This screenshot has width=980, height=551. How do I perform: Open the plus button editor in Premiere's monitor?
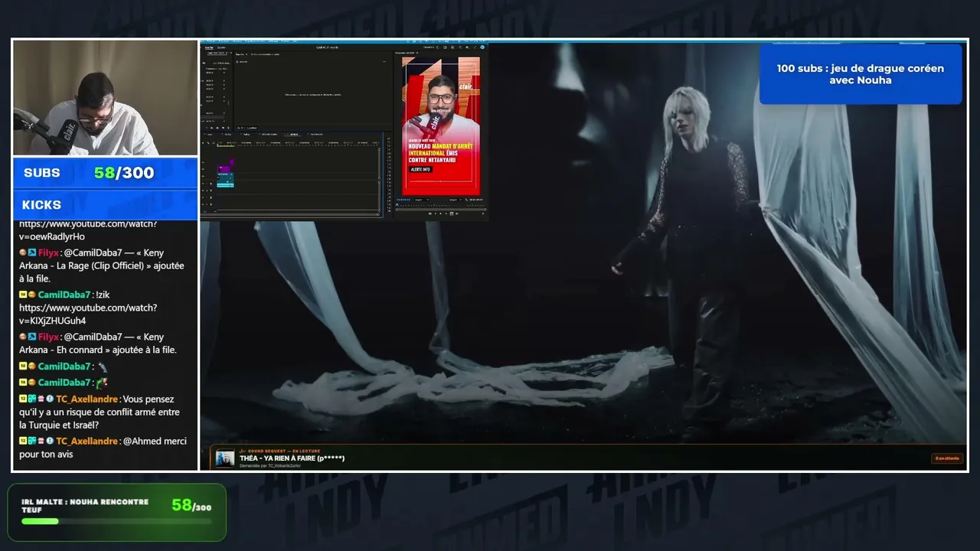pos(482,214)
